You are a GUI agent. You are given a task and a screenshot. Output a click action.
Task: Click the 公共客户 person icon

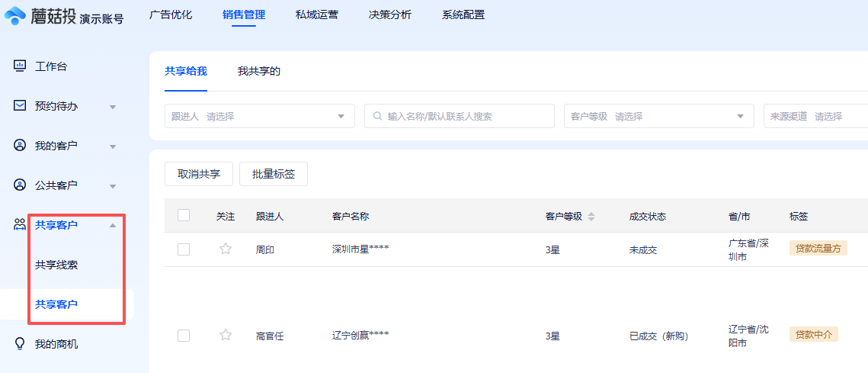pos(19,185)
